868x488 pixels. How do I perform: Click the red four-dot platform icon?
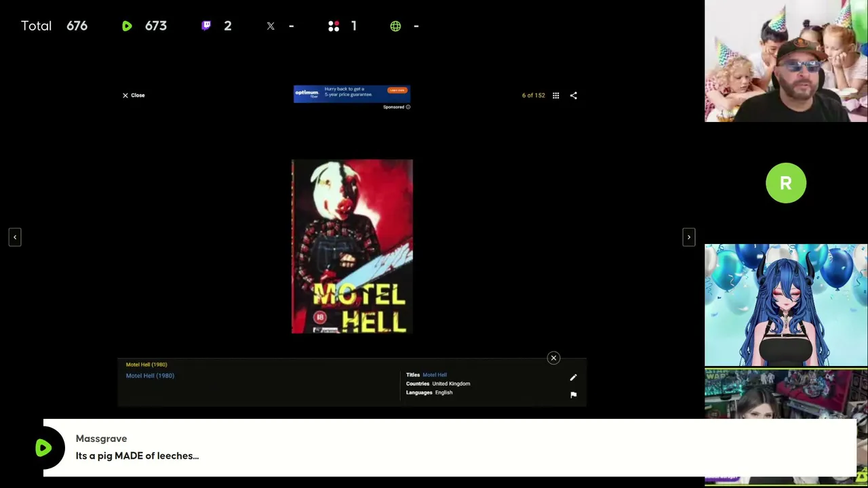click(334, 26)
